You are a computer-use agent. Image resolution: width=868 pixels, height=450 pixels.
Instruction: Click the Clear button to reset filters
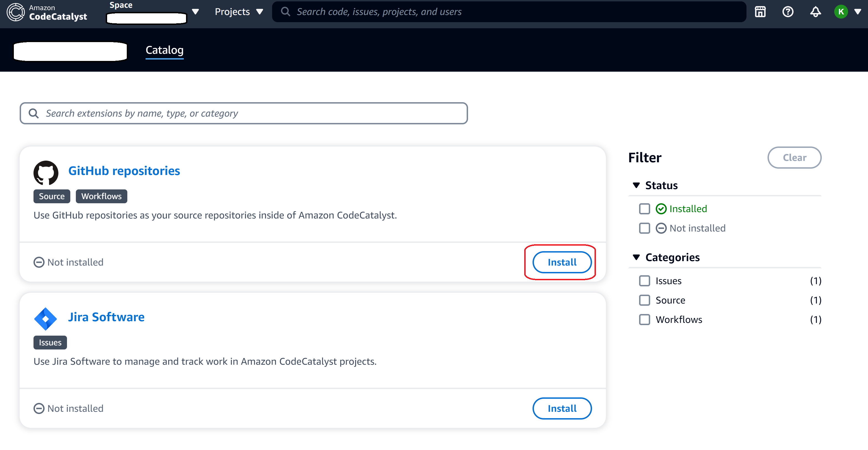pos(795,157)
